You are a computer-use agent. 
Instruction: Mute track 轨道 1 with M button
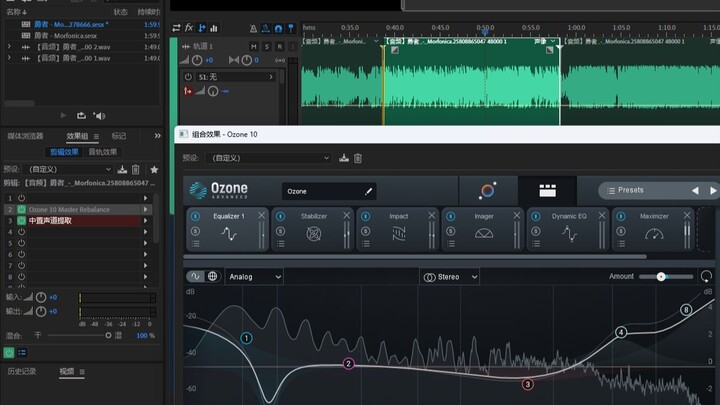click(x=253, y=46)
